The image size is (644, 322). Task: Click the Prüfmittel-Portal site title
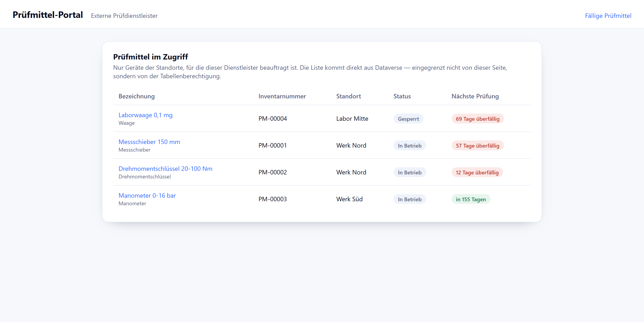point(48,15)
